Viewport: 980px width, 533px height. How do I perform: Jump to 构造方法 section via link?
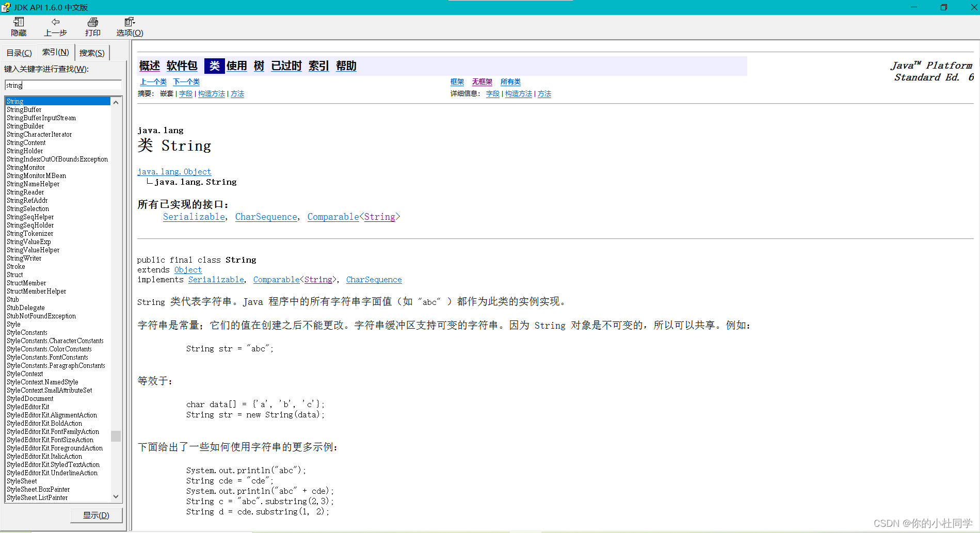point(211,93)
